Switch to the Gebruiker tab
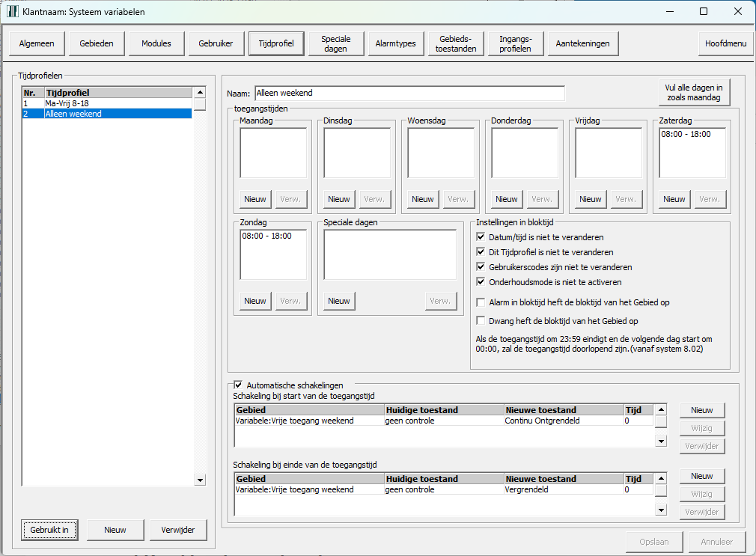This screenshot has width=756, height=556. click(216, 43)
